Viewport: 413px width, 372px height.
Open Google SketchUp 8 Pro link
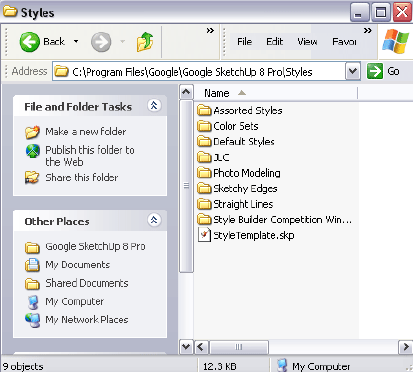coord(95,246)
